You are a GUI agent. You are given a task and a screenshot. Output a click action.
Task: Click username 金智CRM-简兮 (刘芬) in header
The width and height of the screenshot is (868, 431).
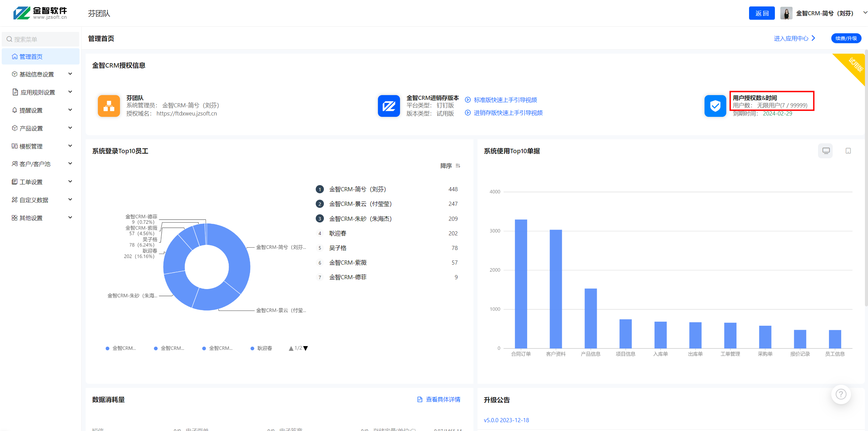pos(824,13)
